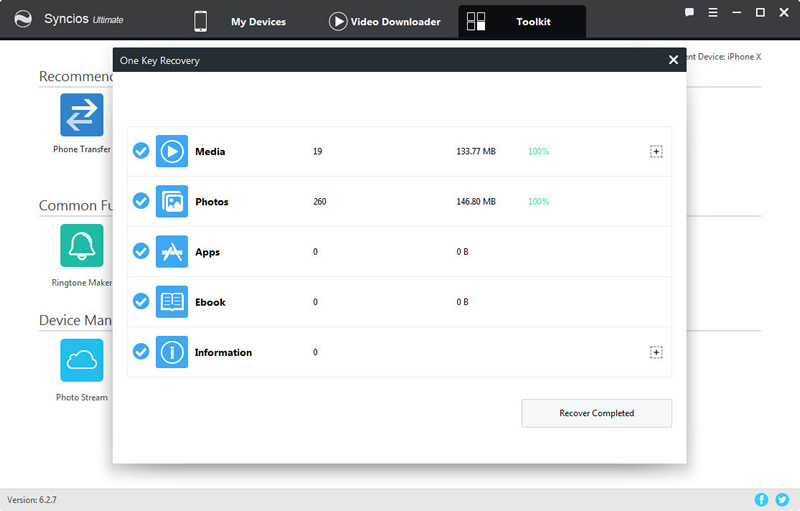
Task: Click the Information circle icon
Action: click(171, 352)
